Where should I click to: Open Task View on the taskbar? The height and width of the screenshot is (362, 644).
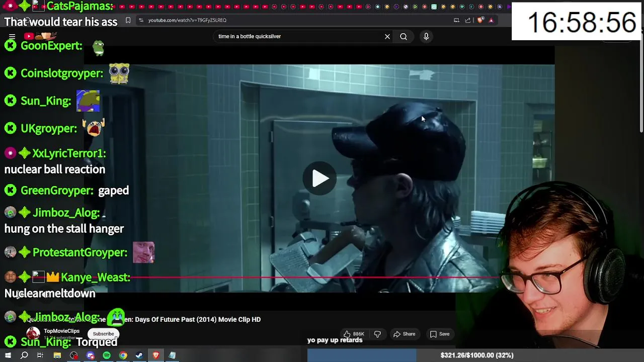(x=40, y=355)
